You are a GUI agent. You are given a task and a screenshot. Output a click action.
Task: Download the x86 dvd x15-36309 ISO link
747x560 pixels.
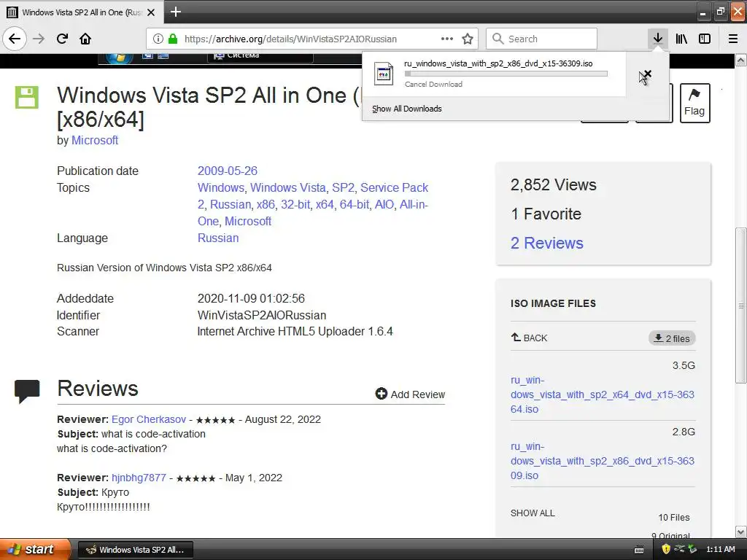602,461
